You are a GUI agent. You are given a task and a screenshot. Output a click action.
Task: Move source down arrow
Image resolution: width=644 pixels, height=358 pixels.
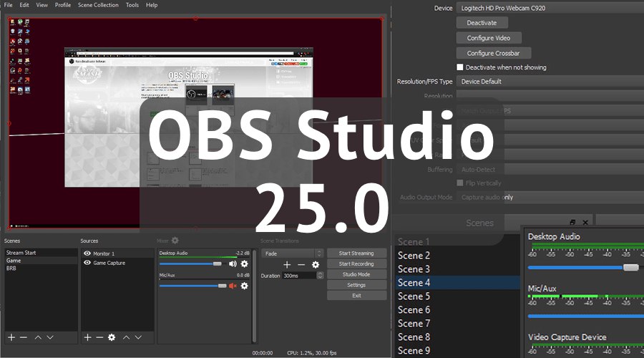[x=138, y=337]
